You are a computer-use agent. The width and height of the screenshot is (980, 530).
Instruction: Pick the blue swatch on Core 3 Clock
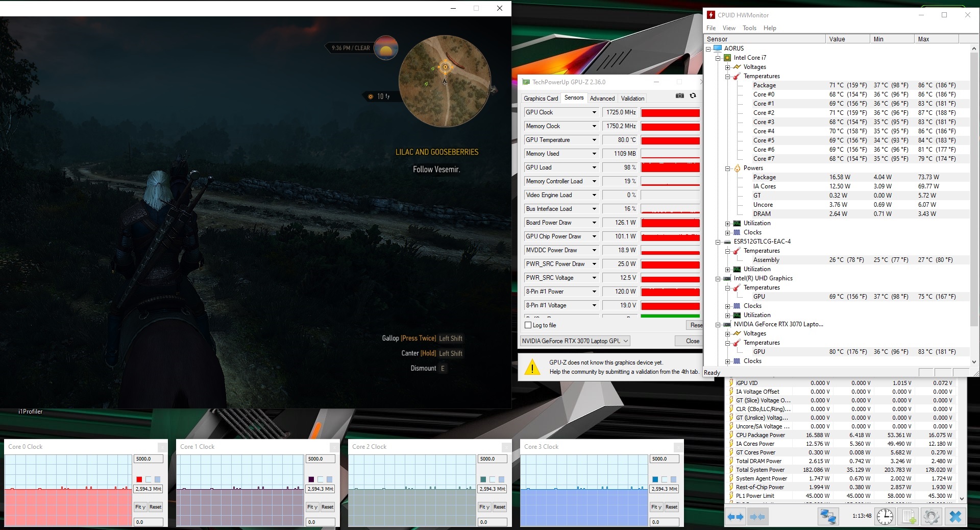[x=655, y=479]
